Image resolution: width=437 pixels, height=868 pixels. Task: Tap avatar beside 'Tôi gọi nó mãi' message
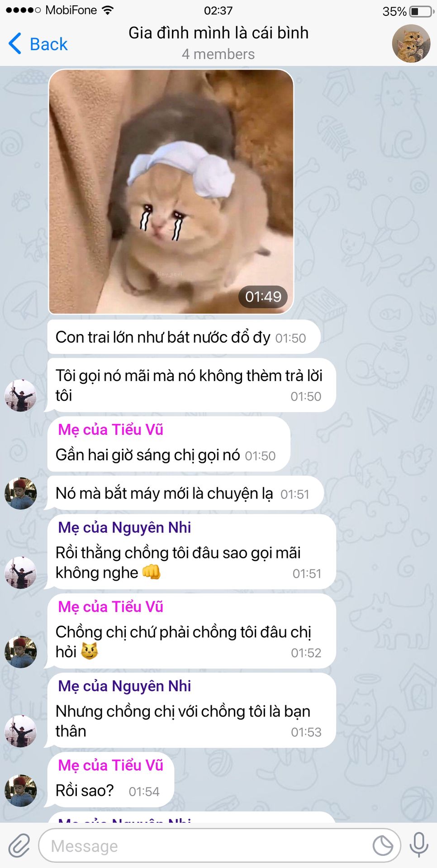(20, 396)
